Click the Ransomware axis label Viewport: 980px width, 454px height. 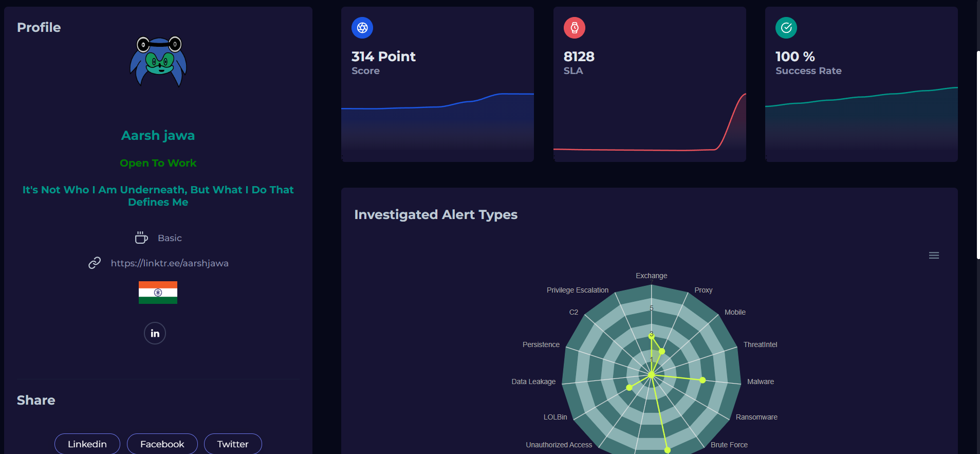pyautogui.click(x=756, y=417)
